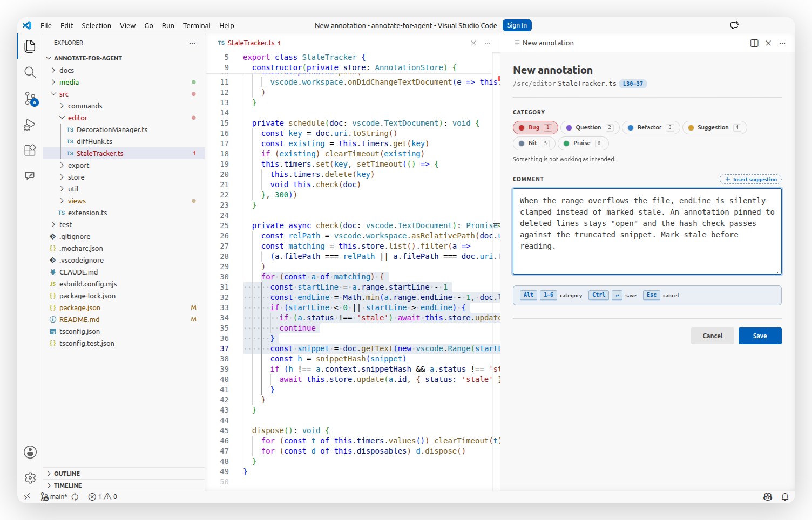Click the Sign In button

coord(517,25)
